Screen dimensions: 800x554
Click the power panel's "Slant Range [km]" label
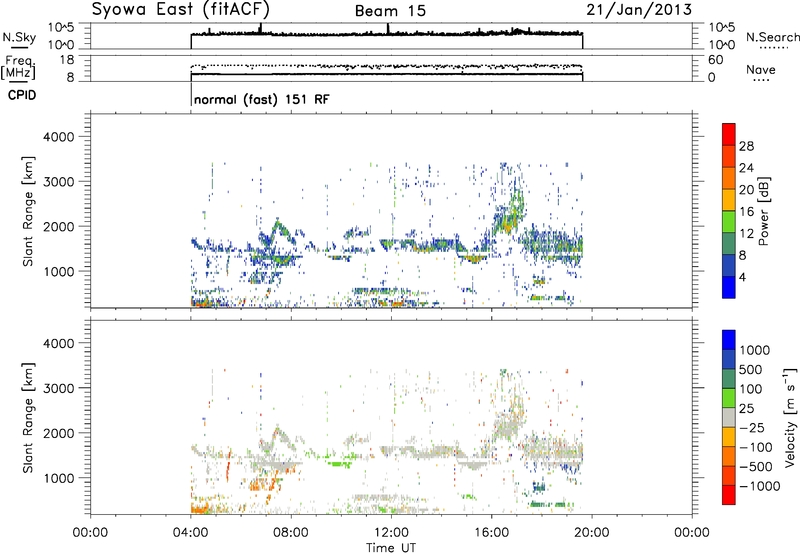pyautogui.click(x=28, y=211)
